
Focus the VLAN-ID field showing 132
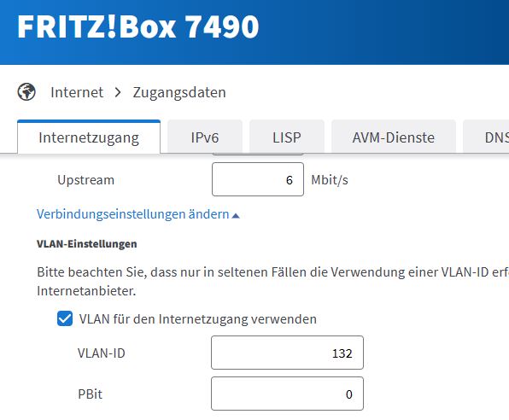pos(287,353)
